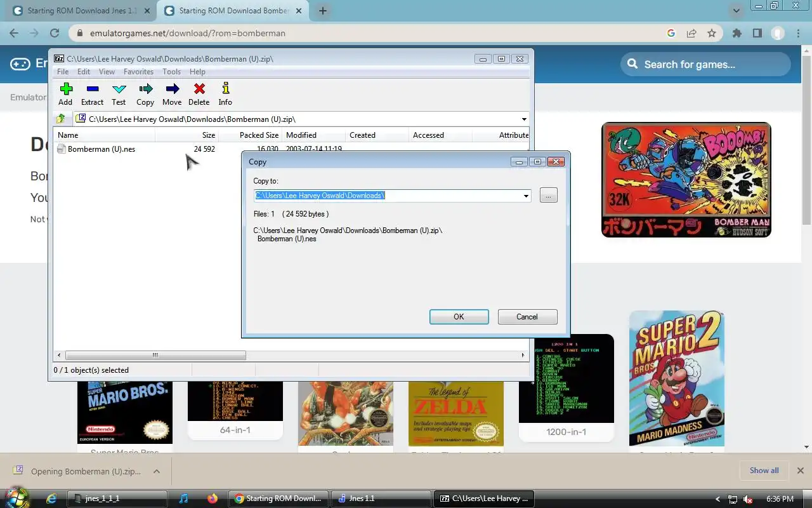Click the browse (...) button in Copy dialog
The width and height of the screenshot is (812, 508).
(x=549, y=196)
